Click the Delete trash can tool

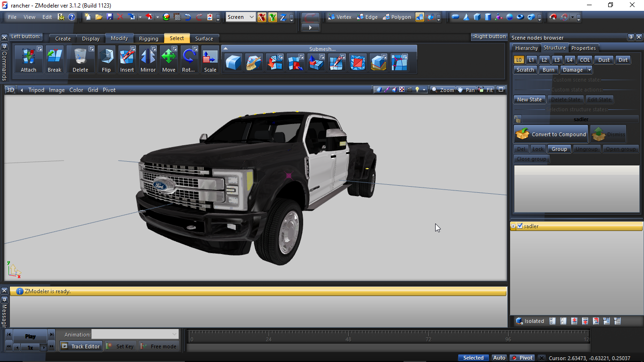tap(80, 59)
